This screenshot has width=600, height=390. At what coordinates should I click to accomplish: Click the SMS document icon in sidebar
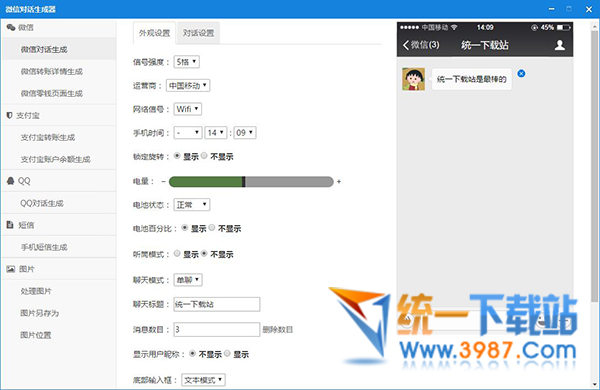coord(10,225)
